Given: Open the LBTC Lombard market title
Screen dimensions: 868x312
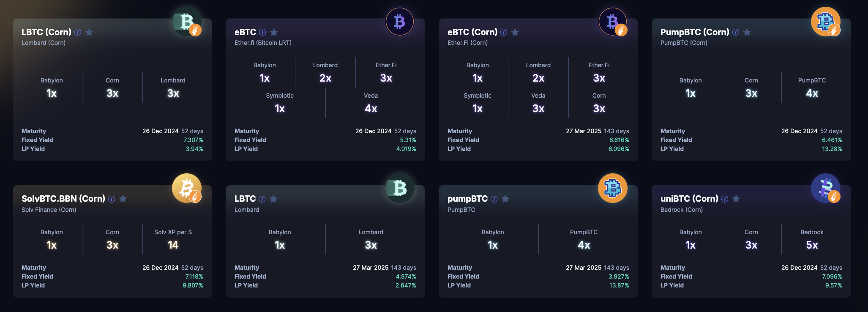Looking at the screenshot, I should [x=245, y=199].
